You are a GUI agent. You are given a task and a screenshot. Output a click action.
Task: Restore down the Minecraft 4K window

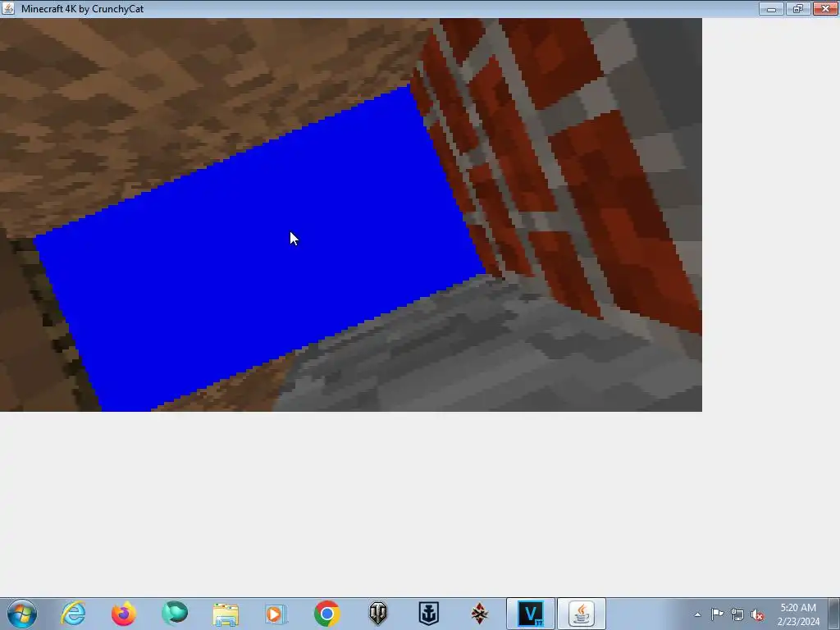tap(798, 8)
